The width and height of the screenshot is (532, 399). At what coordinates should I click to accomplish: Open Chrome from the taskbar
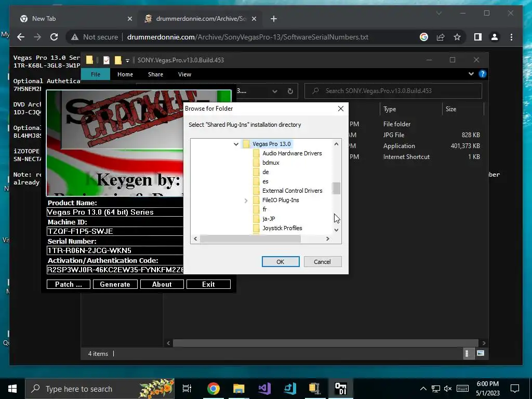click(x=214, y=389)
